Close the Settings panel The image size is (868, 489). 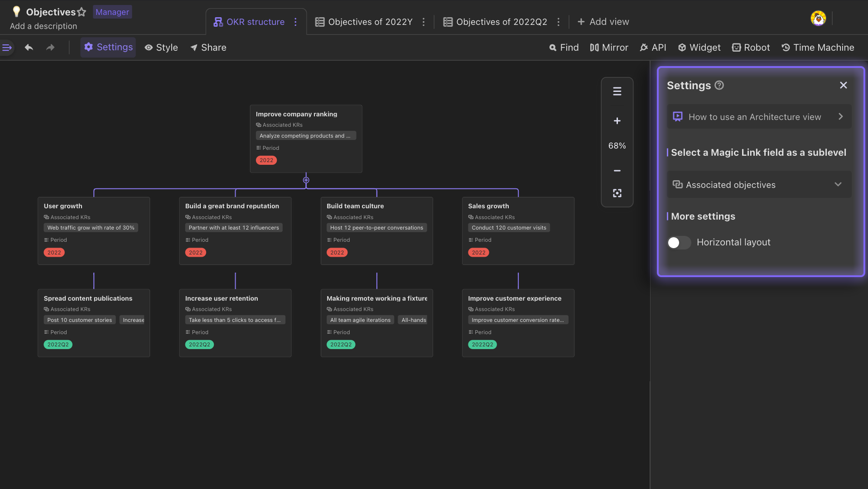[x=843, y=85]
